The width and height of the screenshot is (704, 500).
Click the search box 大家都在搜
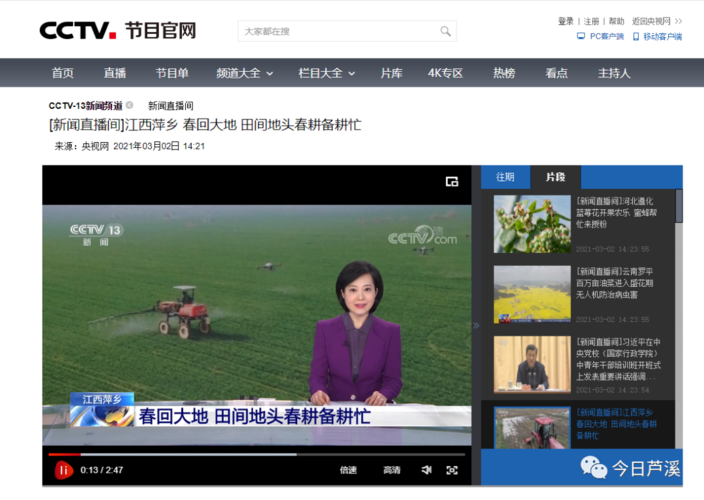click(x=335, y=31)
